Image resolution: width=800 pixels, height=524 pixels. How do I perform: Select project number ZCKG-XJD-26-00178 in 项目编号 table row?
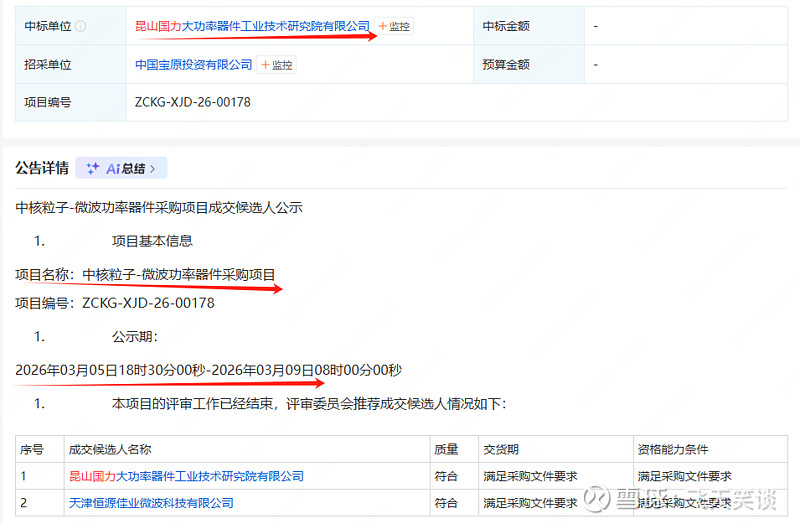pyautogui.click(x=192, y=102)
